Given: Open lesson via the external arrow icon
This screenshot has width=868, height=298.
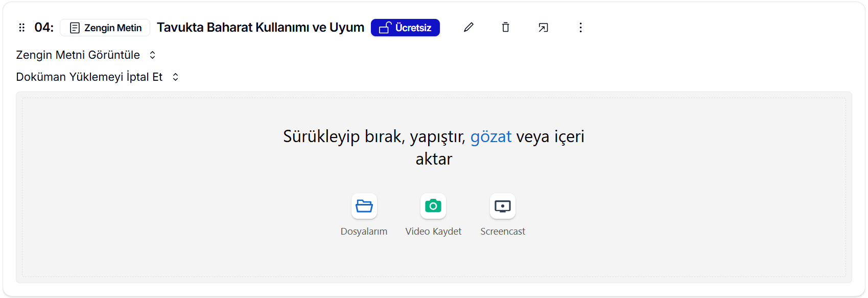Looking at the screenshot, I should pyautogui.click(x=543, y=28).
